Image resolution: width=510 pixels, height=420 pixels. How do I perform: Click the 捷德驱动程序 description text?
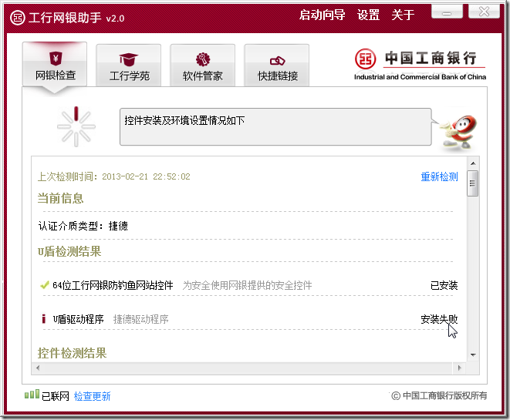141,319
